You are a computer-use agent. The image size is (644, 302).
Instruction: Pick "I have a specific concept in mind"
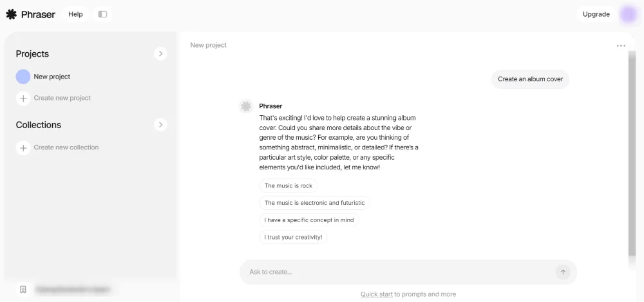[x=309, y=220]
